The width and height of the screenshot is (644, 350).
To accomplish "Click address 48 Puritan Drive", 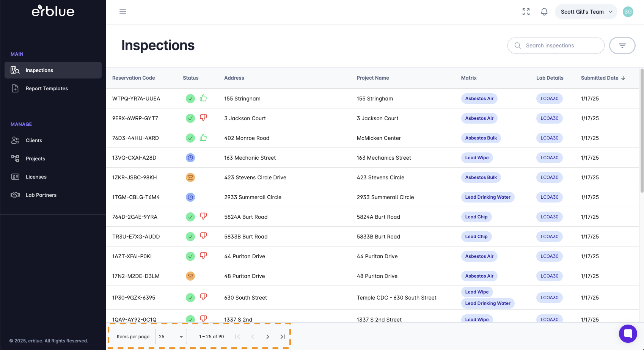I will point(245,276).
